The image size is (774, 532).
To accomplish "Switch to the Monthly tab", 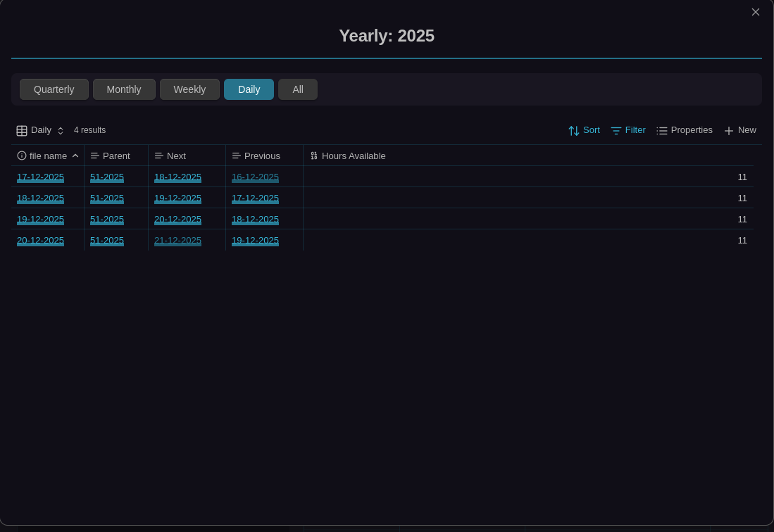I will pyautogui.click(x=124, y=89).
